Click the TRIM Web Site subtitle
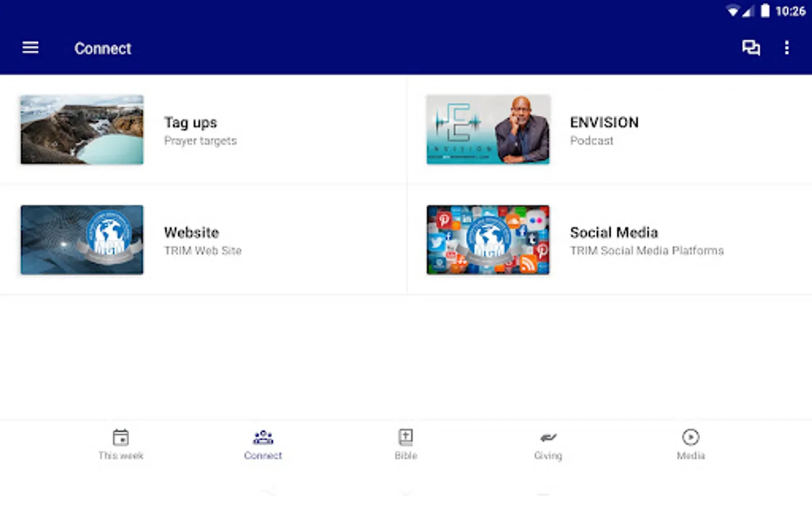Image resolution: width=812 pixels, height=508 pixels. [203, 251]
